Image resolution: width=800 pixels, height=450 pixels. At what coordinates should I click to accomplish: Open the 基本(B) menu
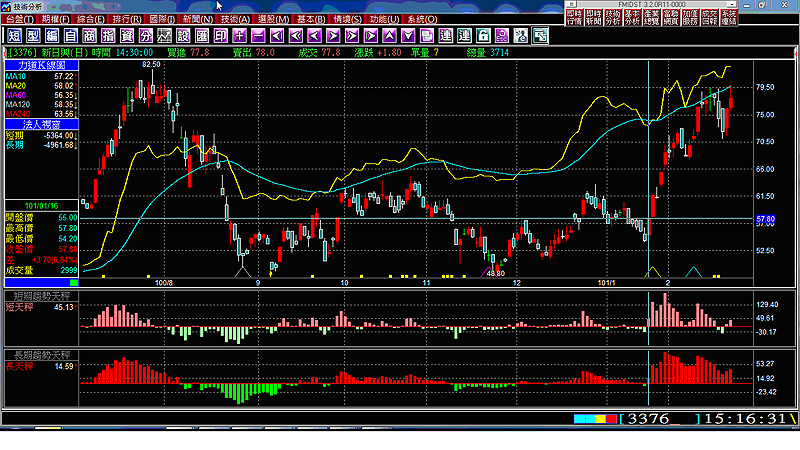(x=311, y=19)
